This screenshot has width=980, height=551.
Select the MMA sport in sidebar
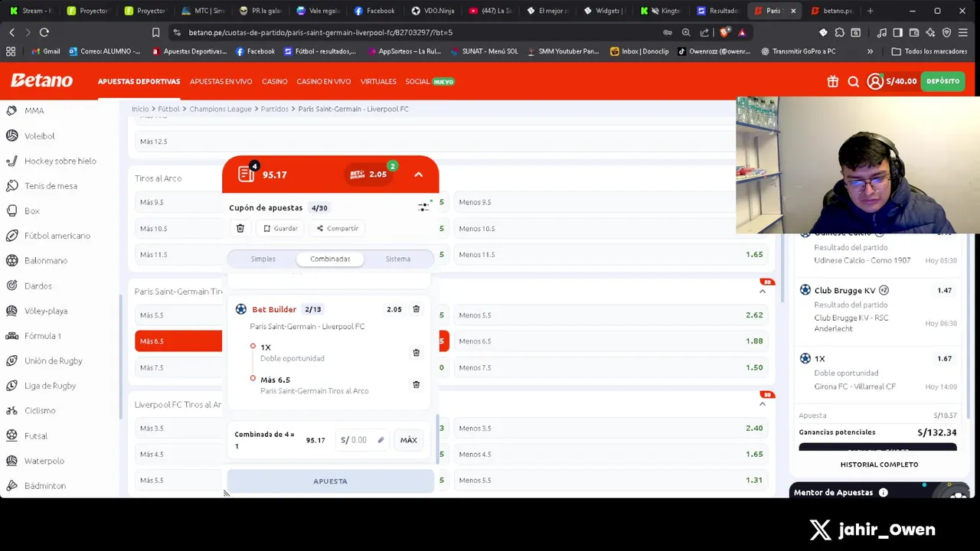[34, 110]
